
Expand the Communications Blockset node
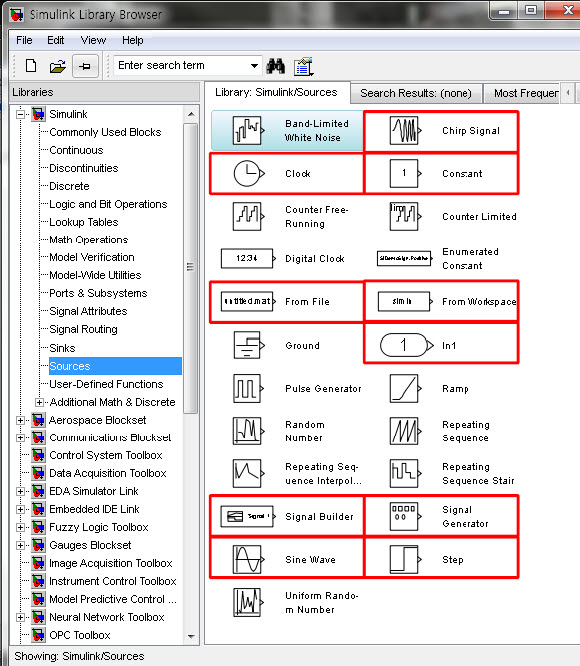[x=20, y=437]
